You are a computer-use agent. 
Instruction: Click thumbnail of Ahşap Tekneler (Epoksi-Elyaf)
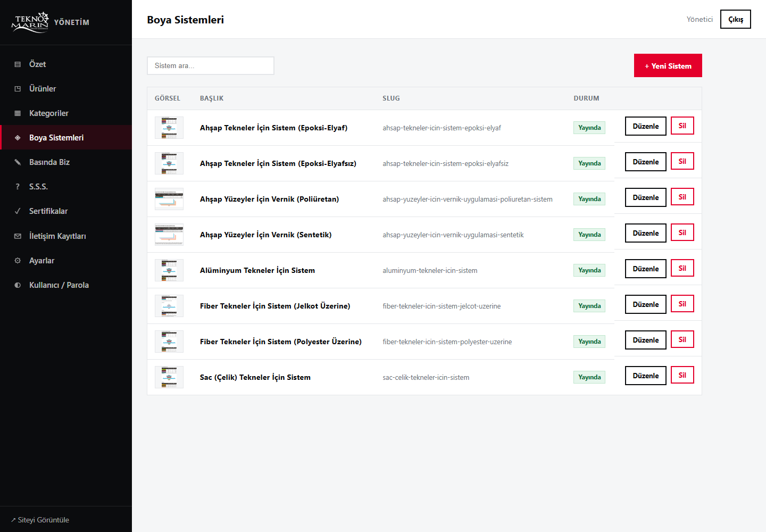(169, 128)
